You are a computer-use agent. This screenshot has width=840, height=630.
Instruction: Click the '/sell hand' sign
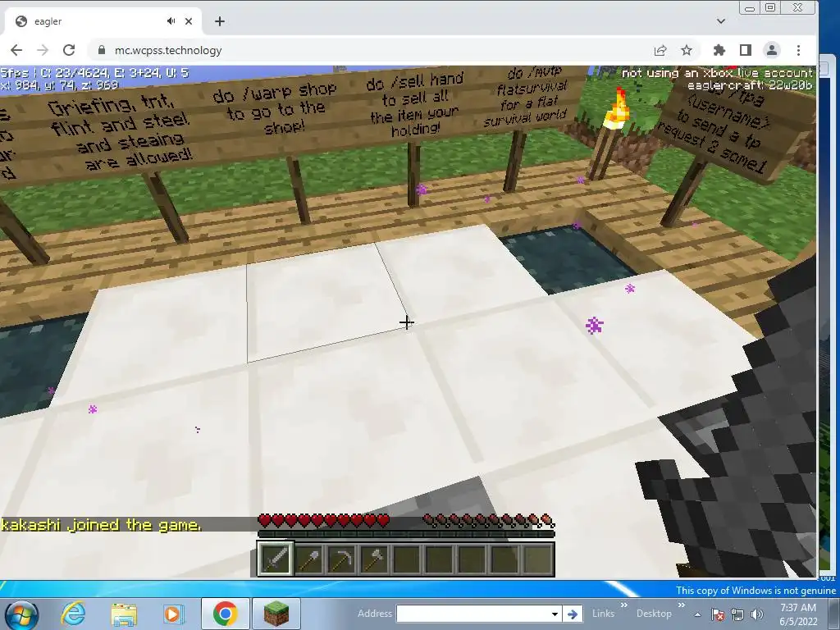click(414, 104)
